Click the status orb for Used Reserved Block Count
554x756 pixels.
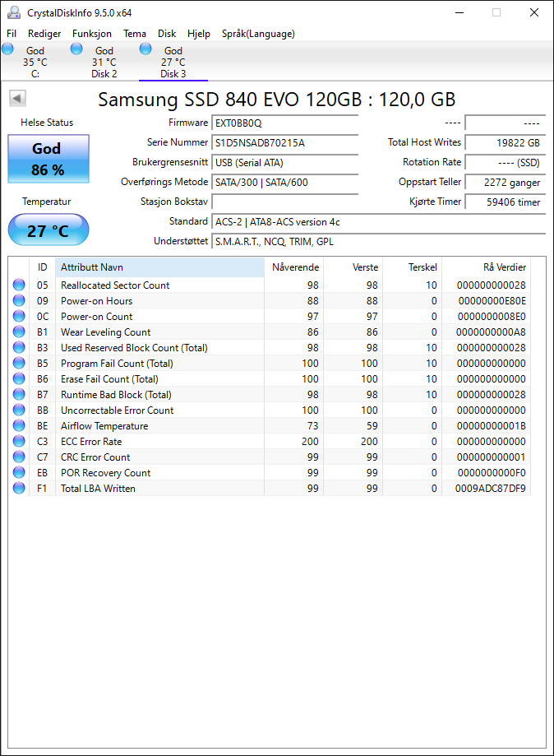point(19,348)
